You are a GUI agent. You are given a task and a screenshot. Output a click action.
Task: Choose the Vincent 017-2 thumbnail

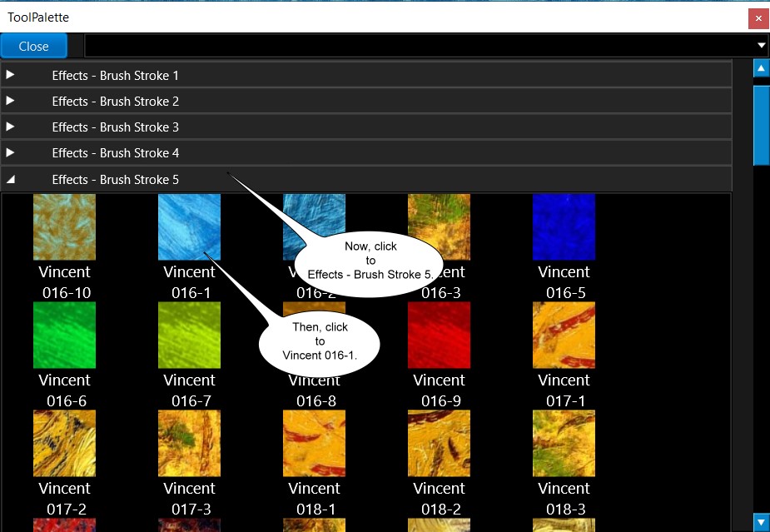click(x=64, y=443)
